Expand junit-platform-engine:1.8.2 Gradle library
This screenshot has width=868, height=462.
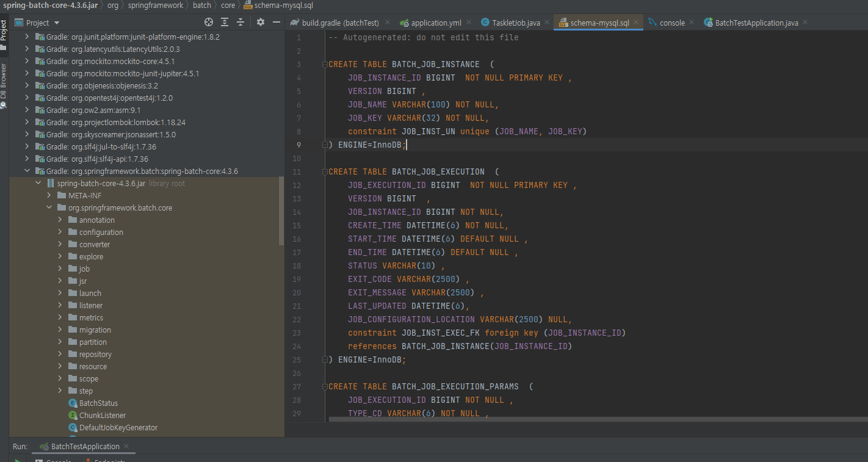coord(26,37)
